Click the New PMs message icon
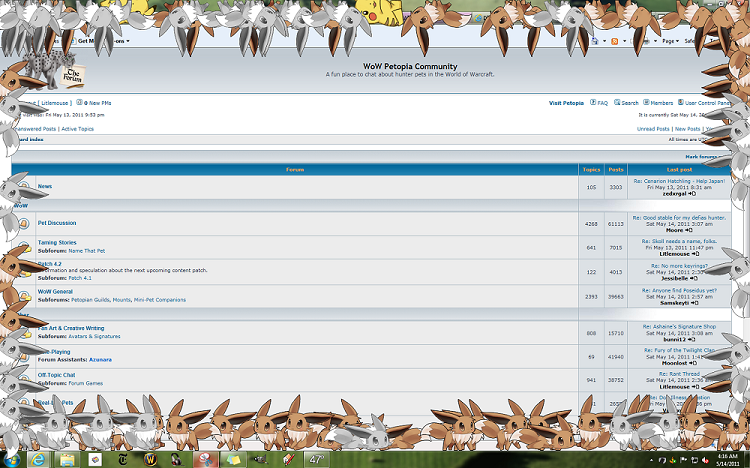 pyautogui.click(x=79, y=102)
